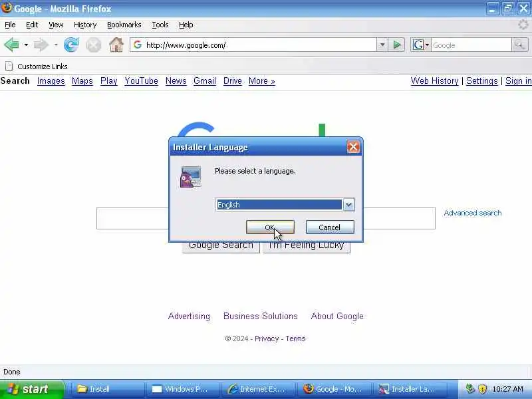Click the Google Search button behind dialog
This screenshot has height=399, width=532.
(221, 247)
